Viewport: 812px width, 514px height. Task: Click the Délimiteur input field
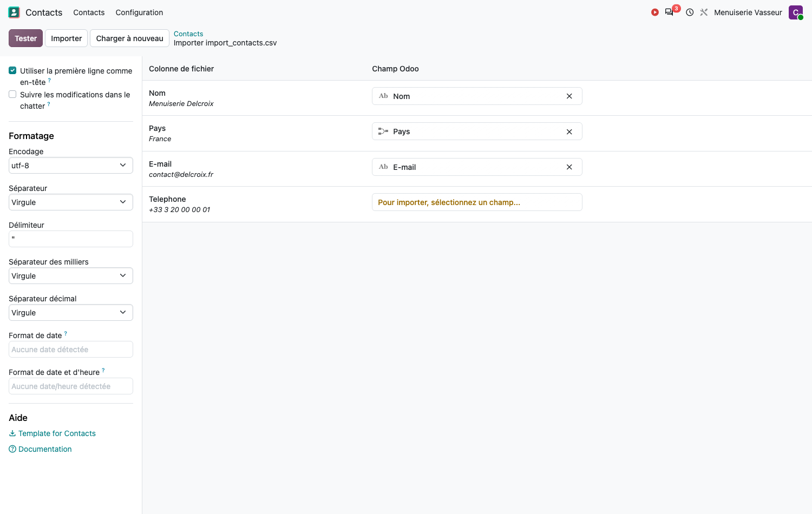tap(71, 239)
